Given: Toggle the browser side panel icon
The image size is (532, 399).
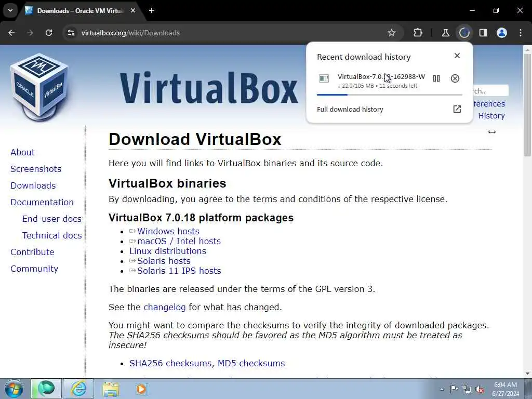Looking at the screenshot, I should [483, 33].
